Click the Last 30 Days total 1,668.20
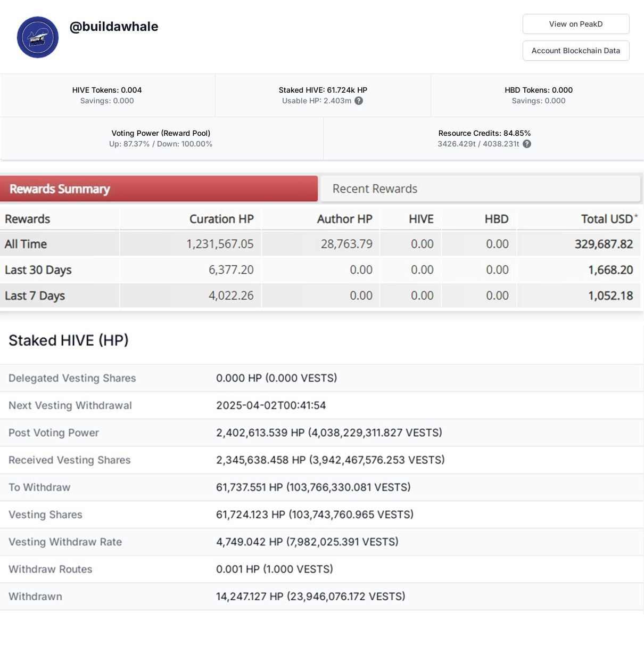This screenshot has height=653, width=644. coord(610,270)
